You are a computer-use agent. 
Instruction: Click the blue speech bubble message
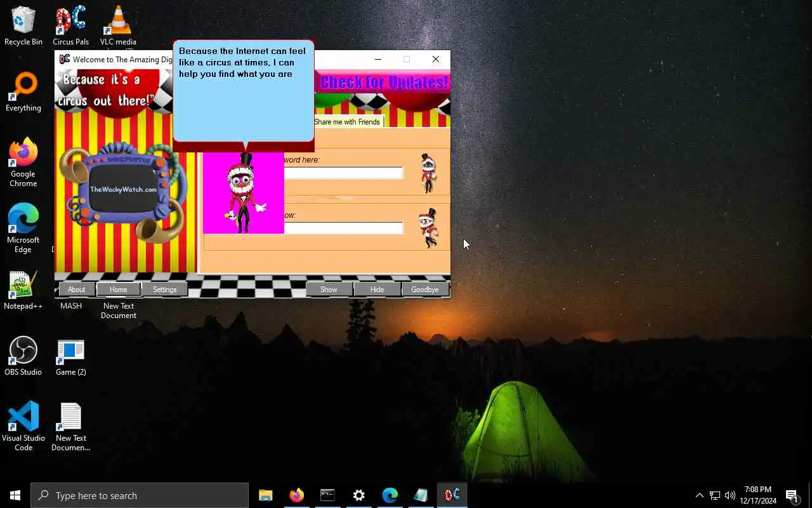tap(244, 91)
